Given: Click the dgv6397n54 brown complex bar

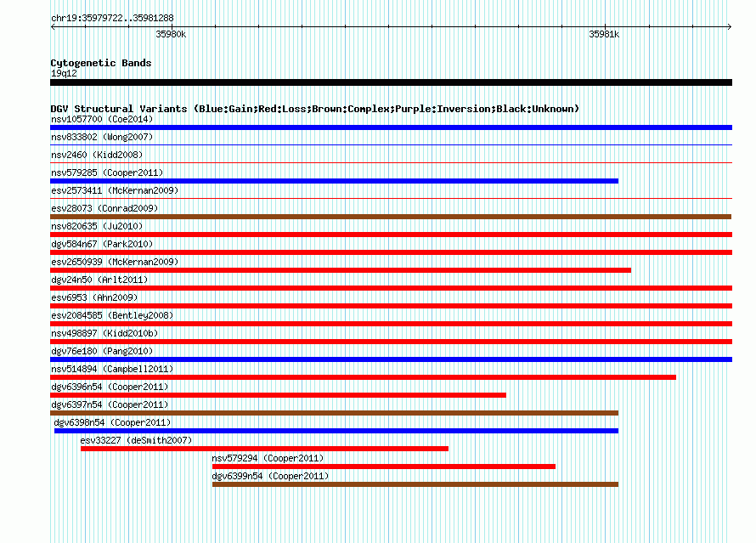Looking at the screenshot, I should coord(334,413).
